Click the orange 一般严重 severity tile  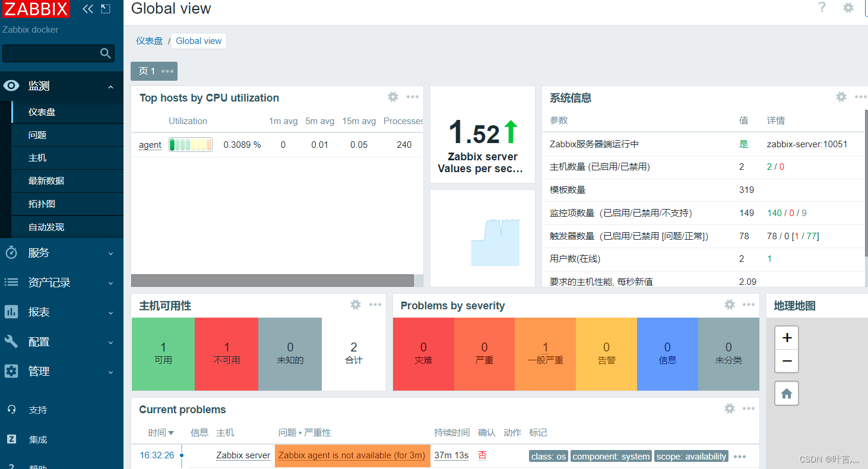pos(545,354)
